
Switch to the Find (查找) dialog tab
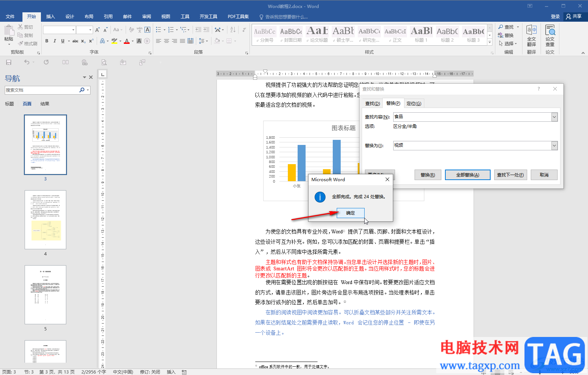[x=373, y=103]
